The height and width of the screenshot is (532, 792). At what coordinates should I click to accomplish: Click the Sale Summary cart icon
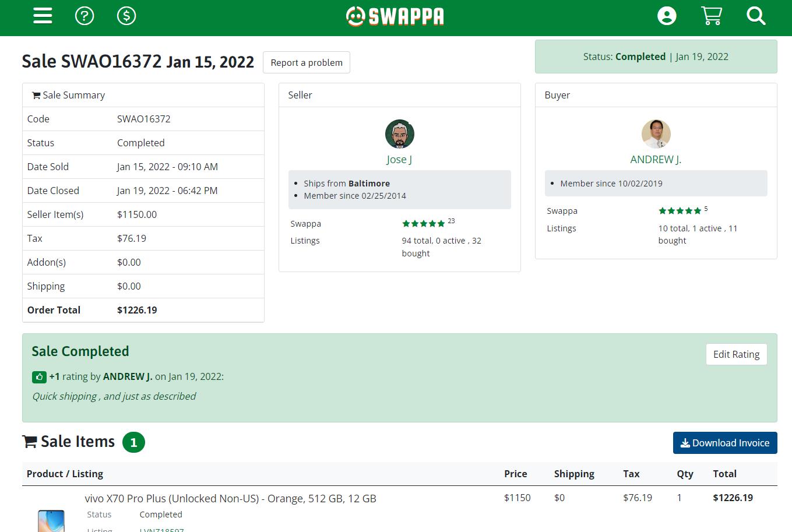click(x=36, y=96)
